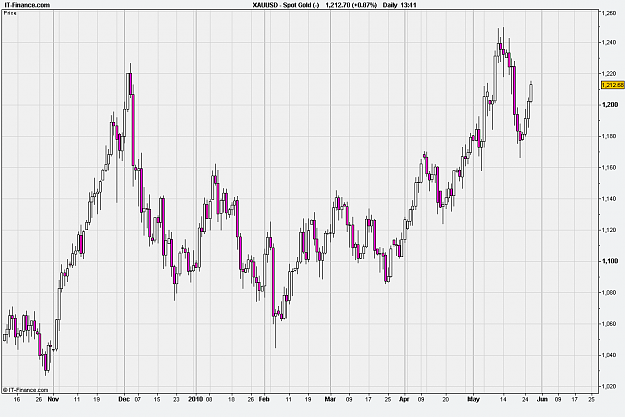625x417 pixels.
Task: Click the 07 date label after Dec
Action: (138, 399)
